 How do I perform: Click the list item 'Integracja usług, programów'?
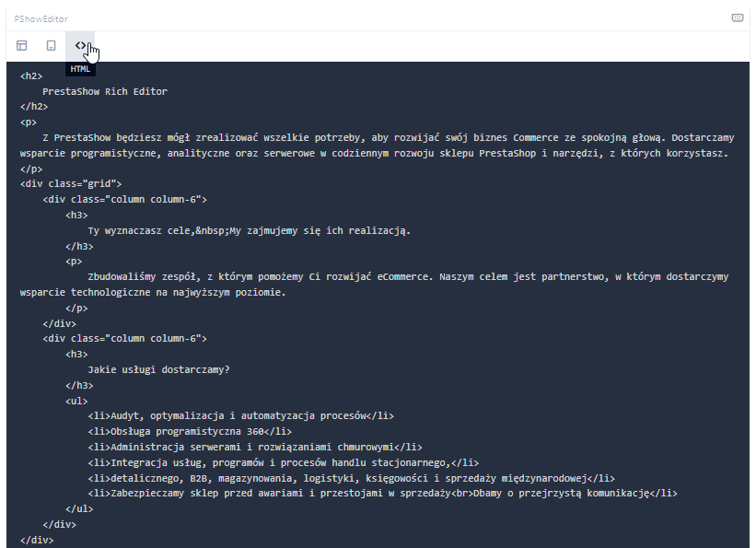(283, 463)
